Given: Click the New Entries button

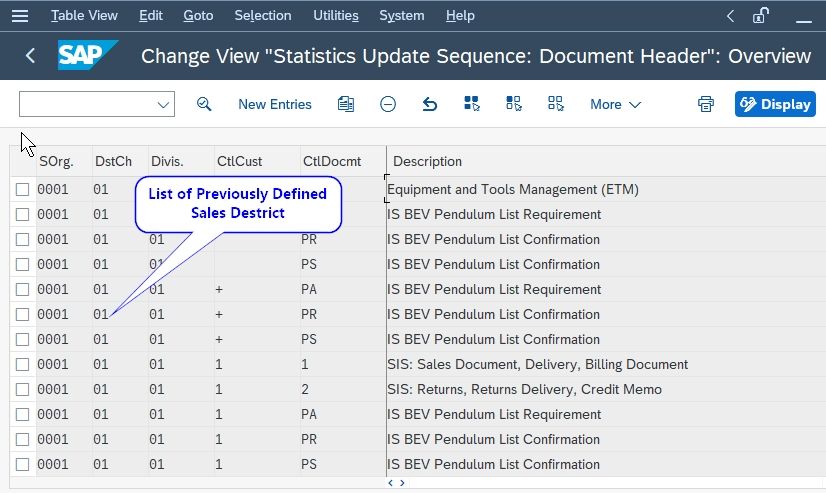Looking at the screenshot, I should click(x=274, y=104).
